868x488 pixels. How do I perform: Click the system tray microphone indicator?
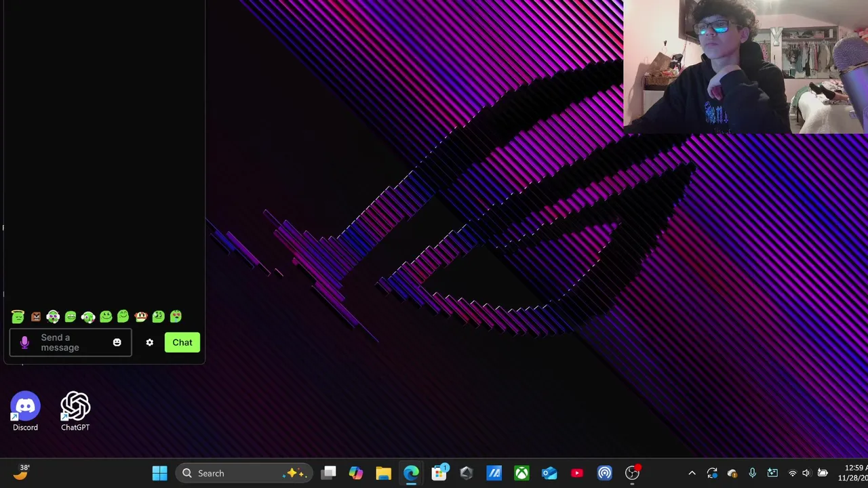752,473
